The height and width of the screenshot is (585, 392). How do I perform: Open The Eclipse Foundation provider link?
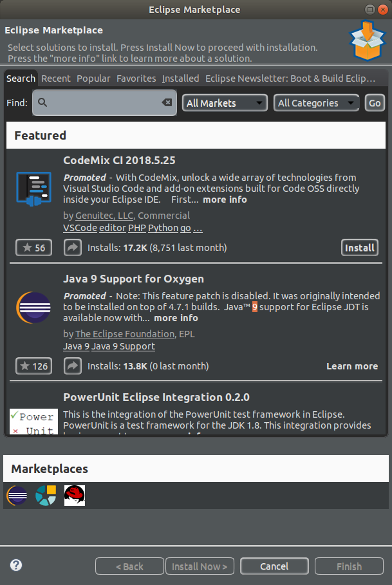click(125, 334)
